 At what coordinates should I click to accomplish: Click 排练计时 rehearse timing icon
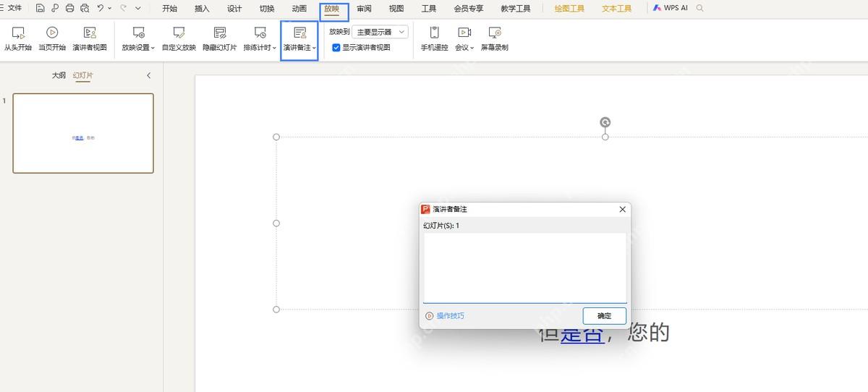(x=260, y=33)
